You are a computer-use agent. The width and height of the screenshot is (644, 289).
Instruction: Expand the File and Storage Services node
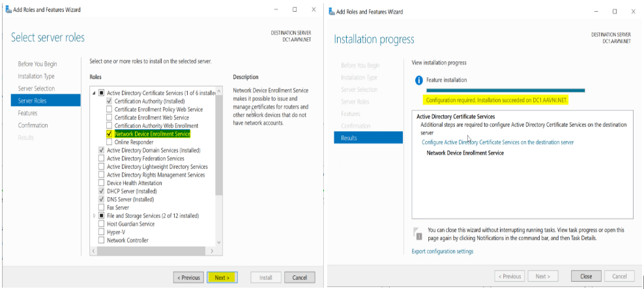[x=94, y=216]
